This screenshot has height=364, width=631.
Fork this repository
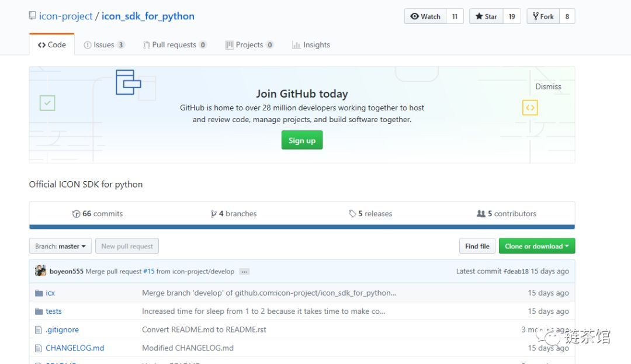point(543,16)
